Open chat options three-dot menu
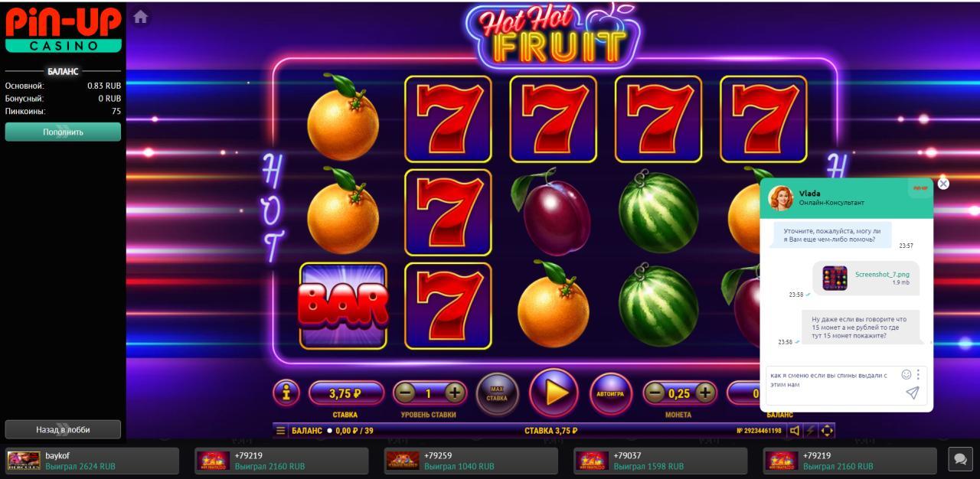980x479 pixels. 918,374
